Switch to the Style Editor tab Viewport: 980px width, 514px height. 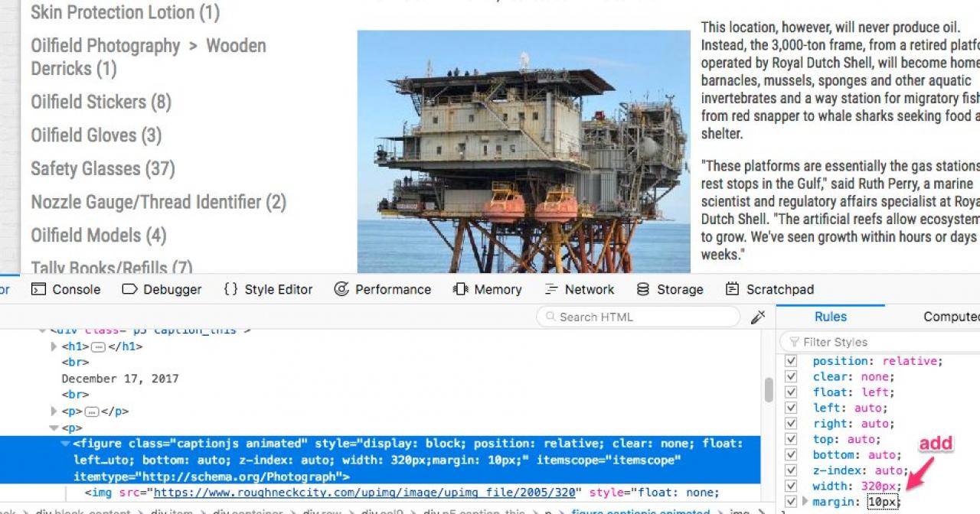tap(268, 289)
